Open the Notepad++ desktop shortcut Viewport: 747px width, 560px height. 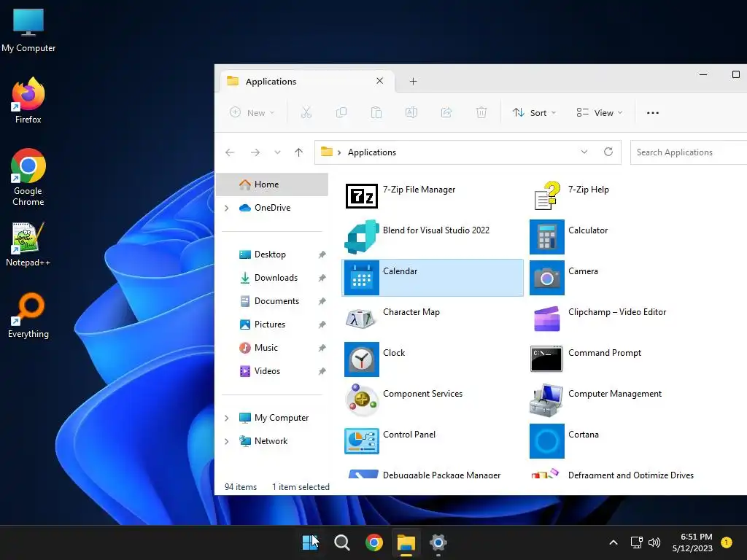pyautogui.click(x=28, y=244)
